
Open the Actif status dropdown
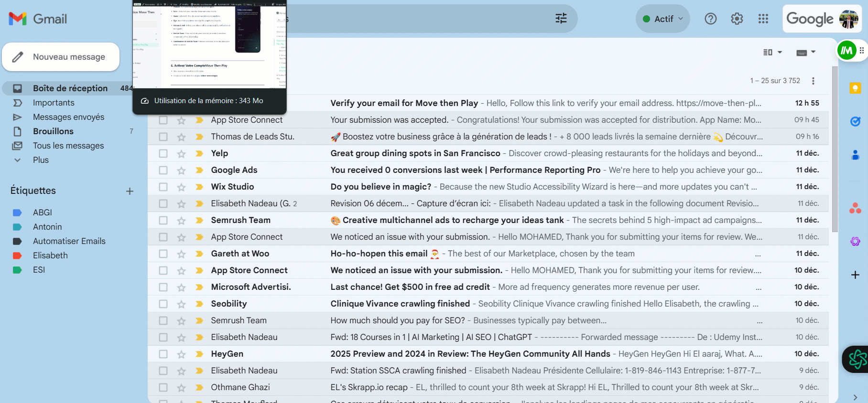click(663, 19)
